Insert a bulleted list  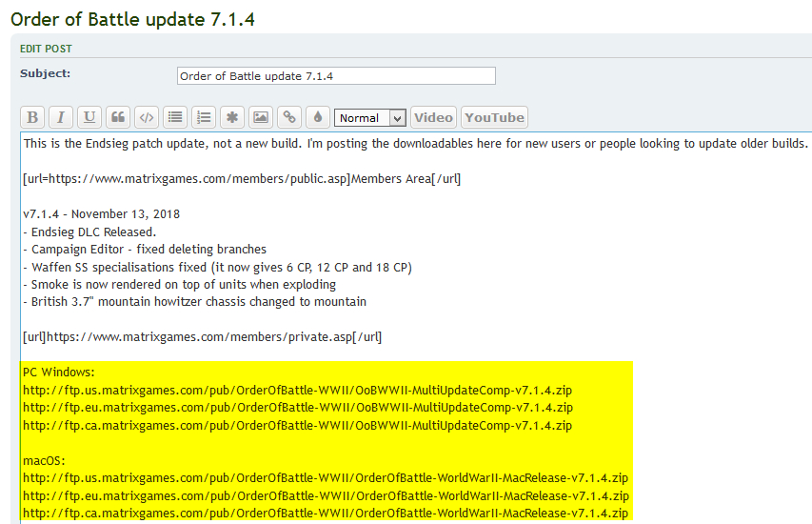[175, 117]
